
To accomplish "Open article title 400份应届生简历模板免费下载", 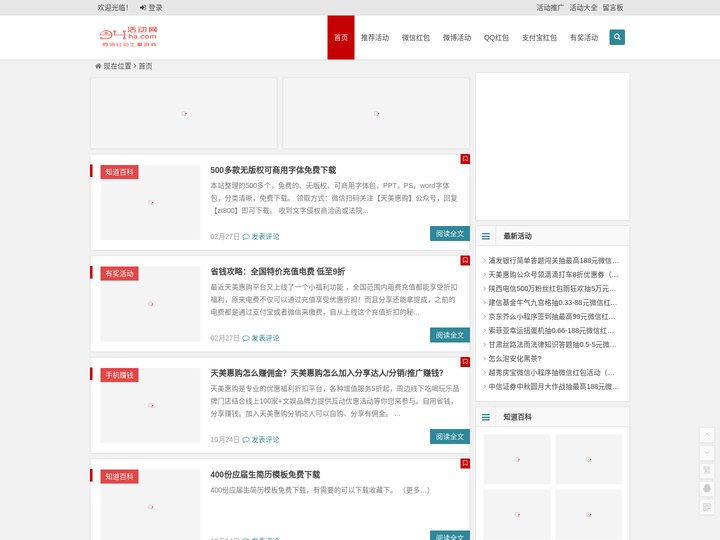I will click(x=265, y=475).
